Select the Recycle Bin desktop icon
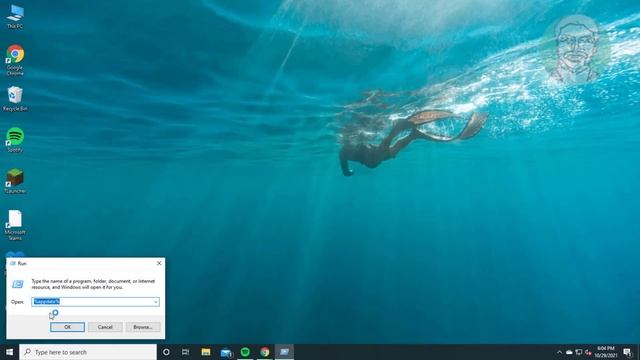 click(15, 99)
